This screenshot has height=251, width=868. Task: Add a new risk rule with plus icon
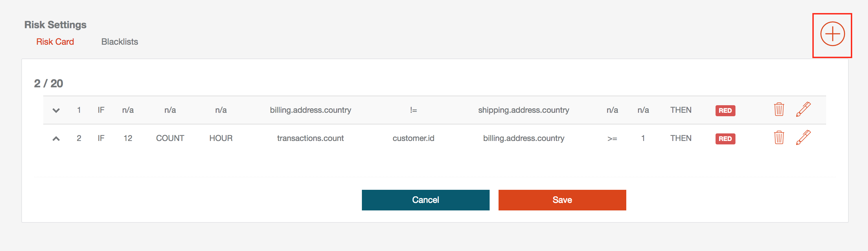[x=832, y=34]
